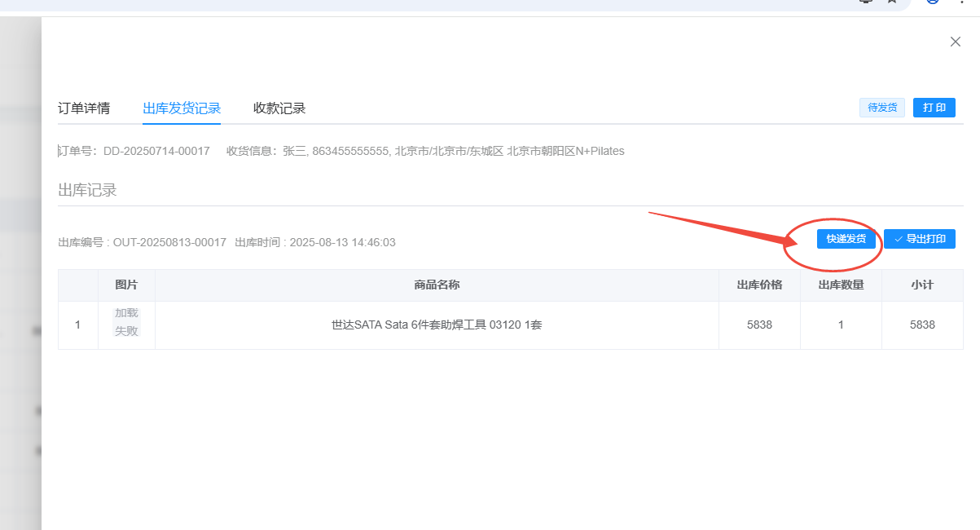980x530 pixels.
Task: Click the browser bookmark star icon
Action: (892, 2)
